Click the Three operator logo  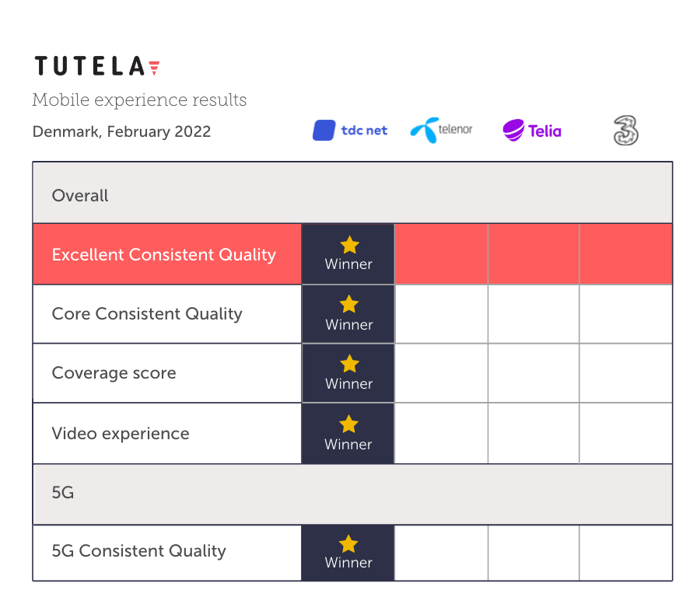(x=626, y=130)
